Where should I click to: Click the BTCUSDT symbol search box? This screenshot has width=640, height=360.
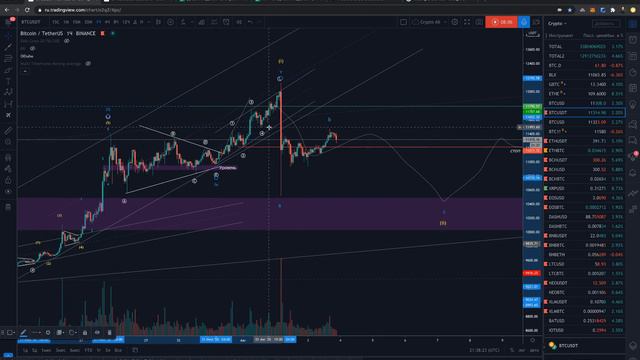[x=31, y=22]
